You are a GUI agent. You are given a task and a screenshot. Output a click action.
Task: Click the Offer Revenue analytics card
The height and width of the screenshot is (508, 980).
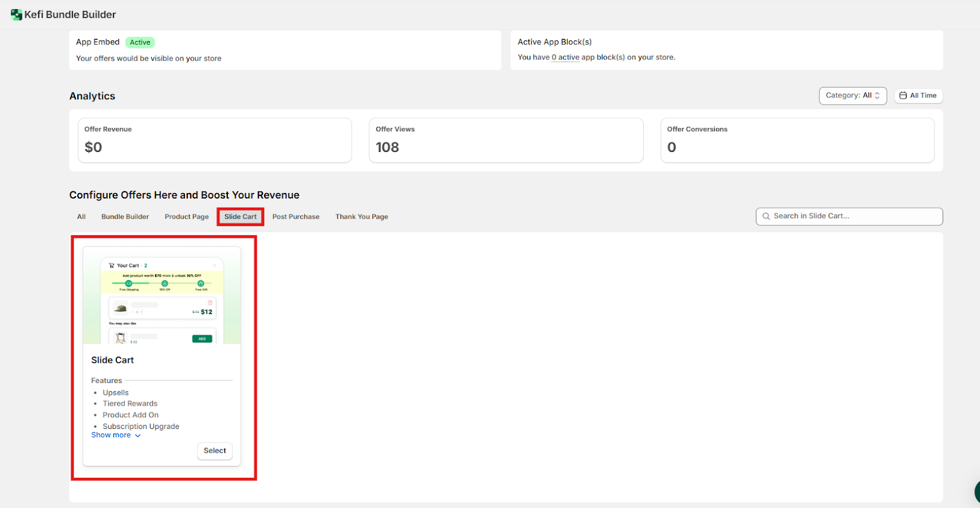pos(214,140)
